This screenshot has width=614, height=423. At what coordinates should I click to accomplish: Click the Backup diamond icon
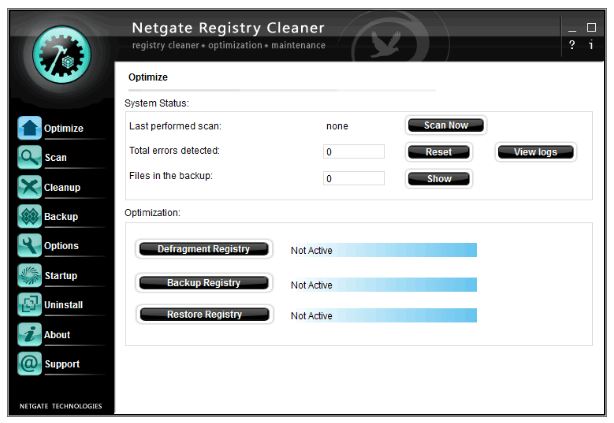[29, 216]
